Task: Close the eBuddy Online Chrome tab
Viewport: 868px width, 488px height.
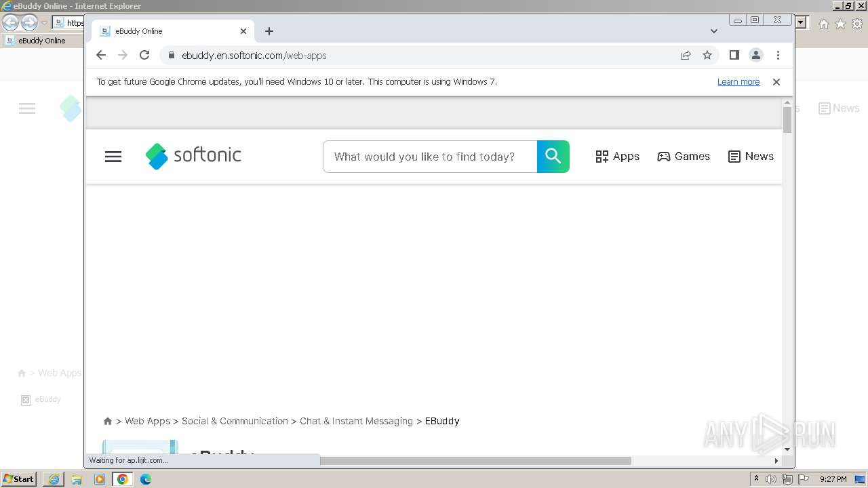Action: click(x=243, y=31)
